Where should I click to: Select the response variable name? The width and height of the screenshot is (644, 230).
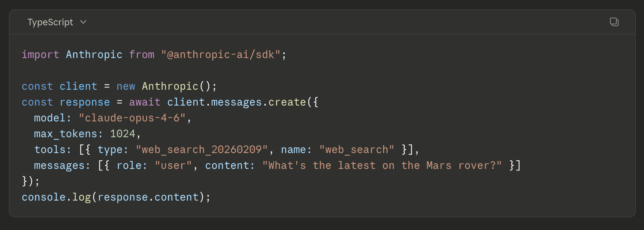pyautogui.click(x=84, y=102)
